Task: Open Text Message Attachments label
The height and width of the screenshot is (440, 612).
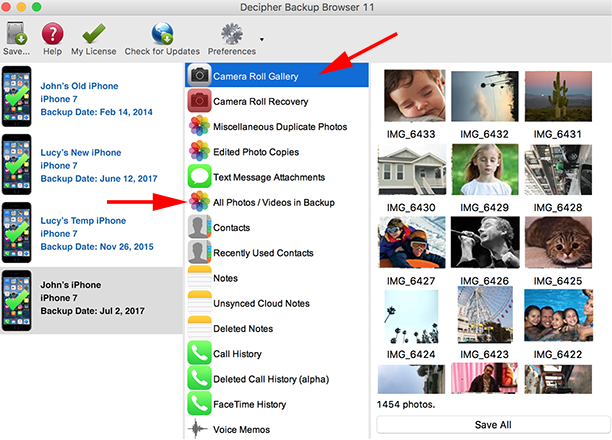Action: (269, 177)
